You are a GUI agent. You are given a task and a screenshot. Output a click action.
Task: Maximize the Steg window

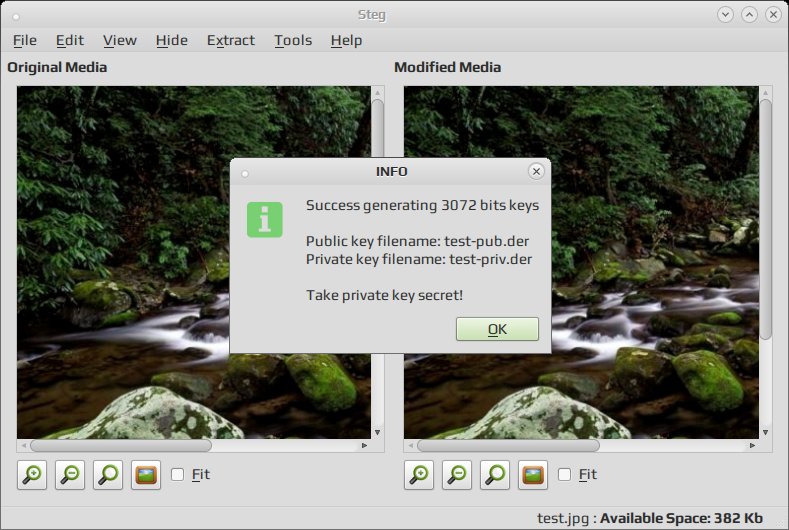coord(749,15)
